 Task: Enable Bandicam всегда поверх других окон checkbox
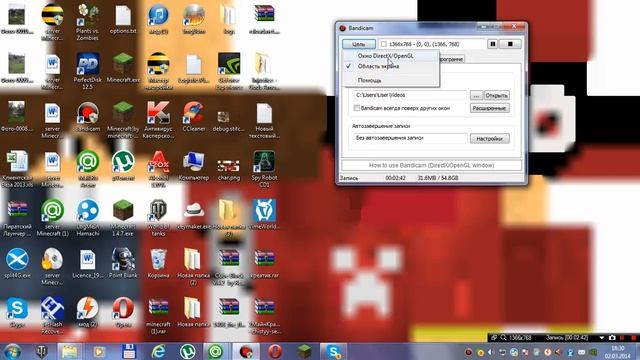357,108
